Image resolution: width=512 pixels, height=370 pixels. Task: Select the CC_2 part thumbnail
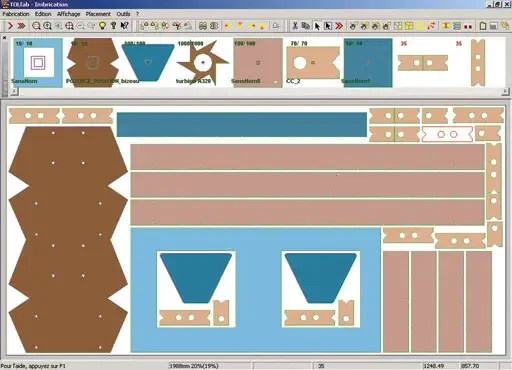(313, 63)
